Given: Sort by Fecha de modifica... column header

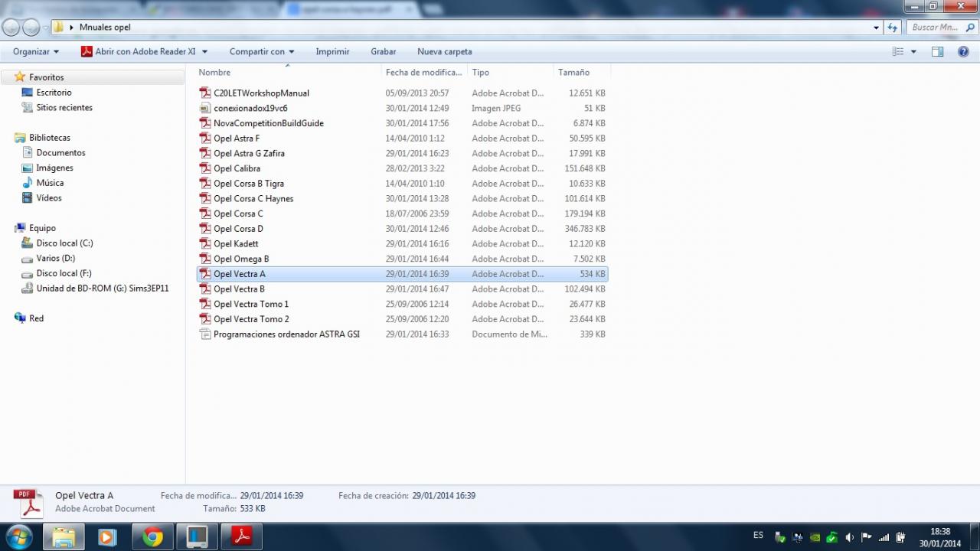Looking at the screenshot, I should (x=425, y=72).
